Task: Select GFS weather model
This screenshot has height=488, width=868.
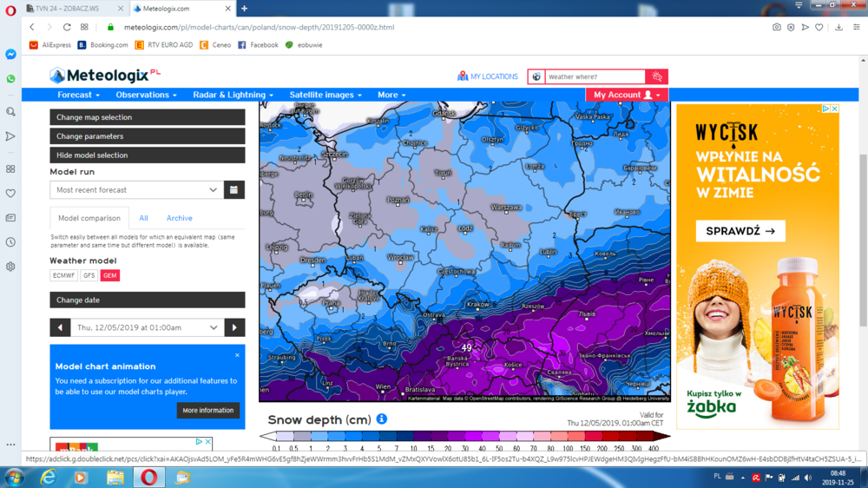Action: [89, 275]
